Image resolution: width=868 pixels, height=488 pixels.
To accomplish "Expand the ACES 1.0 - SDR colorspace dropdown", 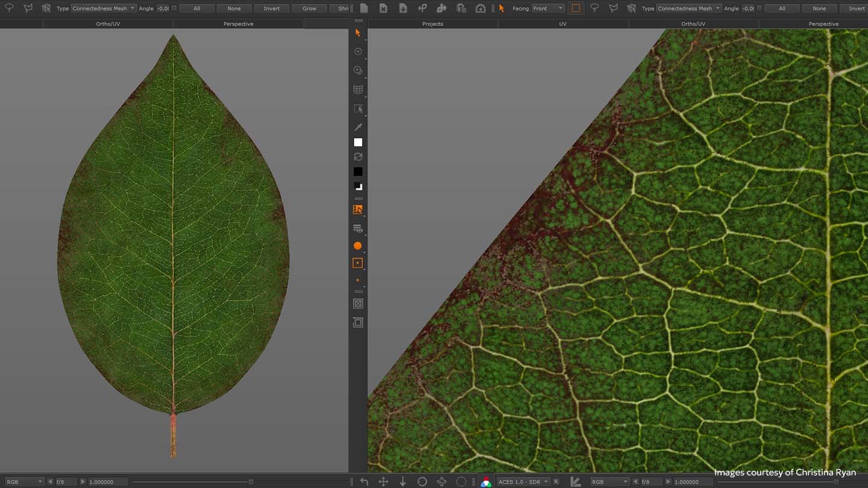I will point(523,482).
